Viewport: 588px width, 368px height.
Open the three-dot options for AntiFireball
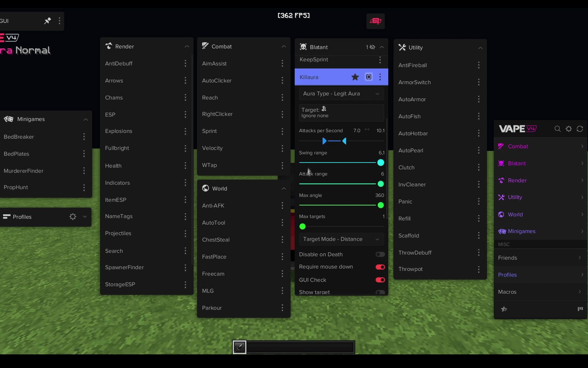coord(479,65)
